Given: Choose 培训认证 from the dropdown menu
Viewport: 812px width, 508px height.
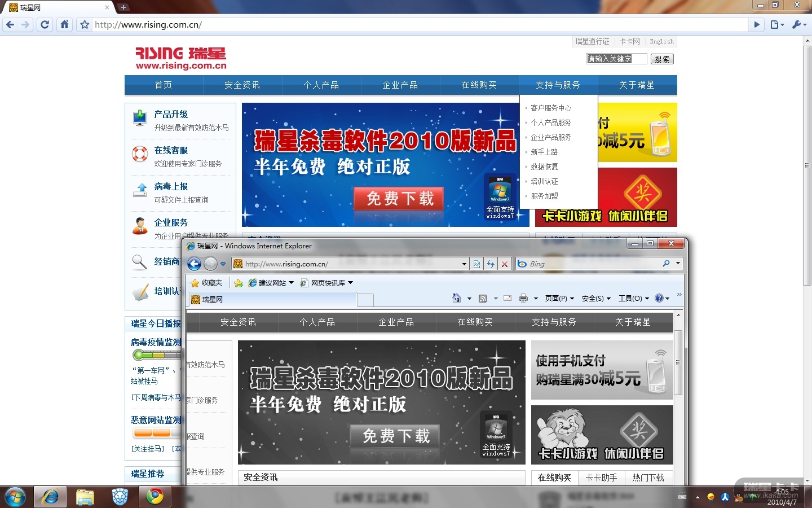Looking at the screenshot, I should [x=544, y=181].
